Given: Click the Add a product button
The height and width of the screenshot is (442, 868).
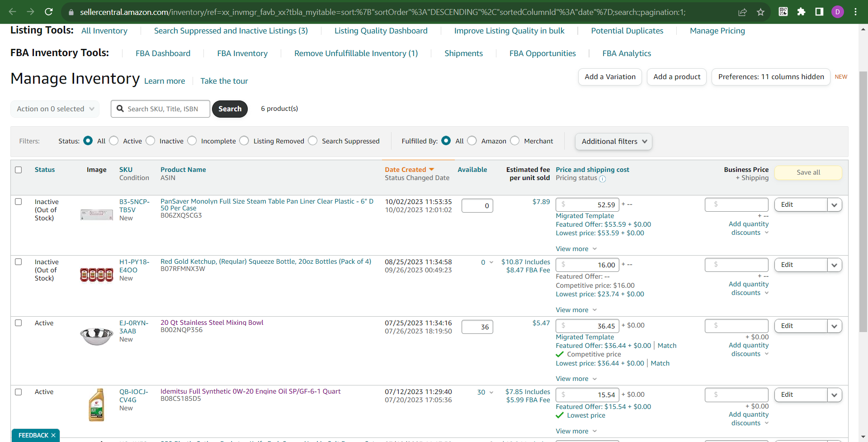Looking at the screenshot, I should tap(677, 77).
